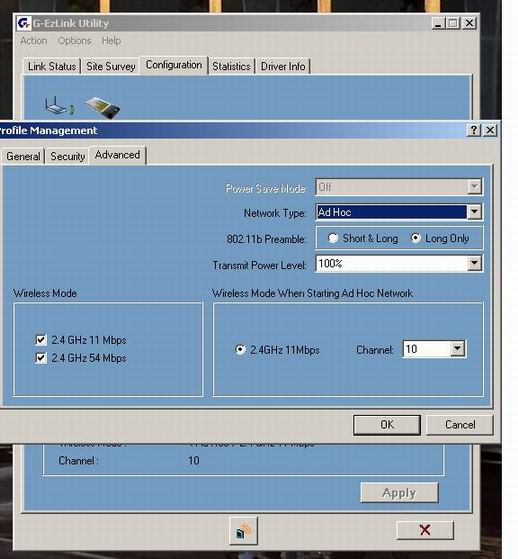Toggle the 2.4 GHz 54 Mbps checkbox
Viewport: 518px width, 559px height.
pyautogui.click(x=41, y=358)
